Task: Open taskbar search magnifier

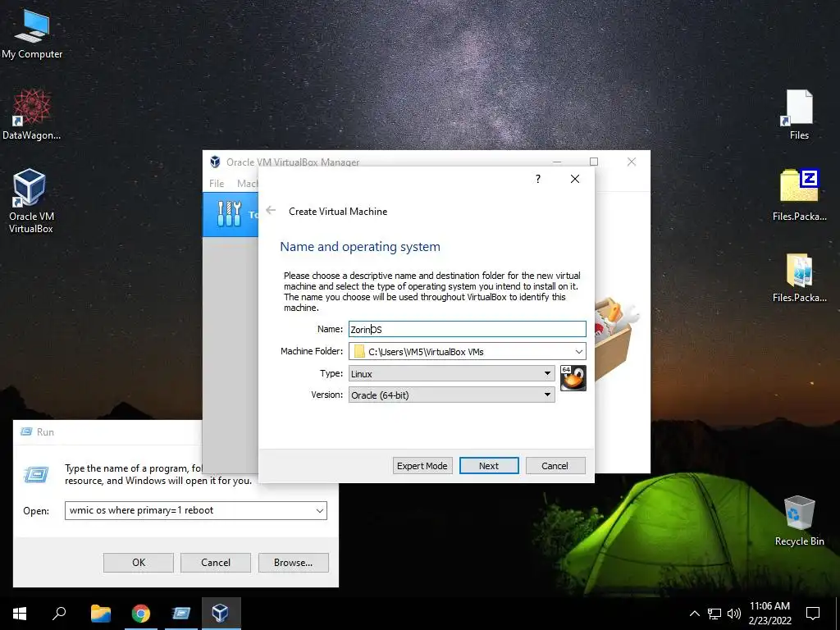Action: coord(59,614)
